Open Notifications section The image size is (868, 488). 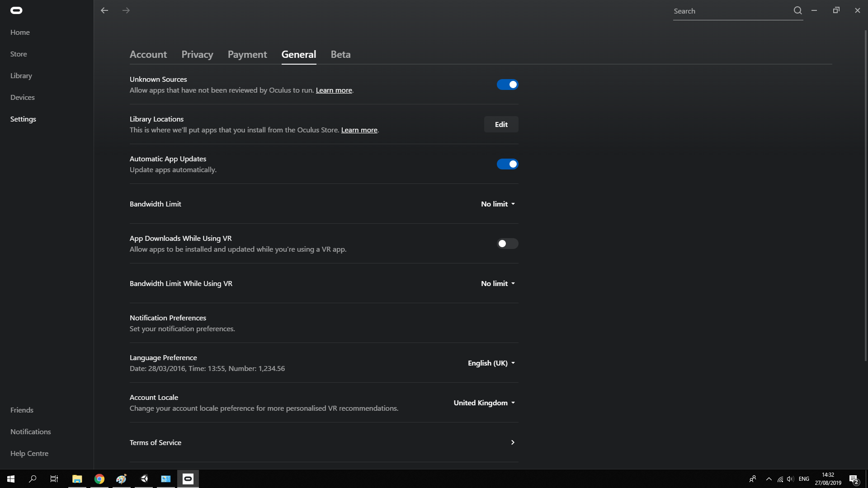tap(30, 432)
